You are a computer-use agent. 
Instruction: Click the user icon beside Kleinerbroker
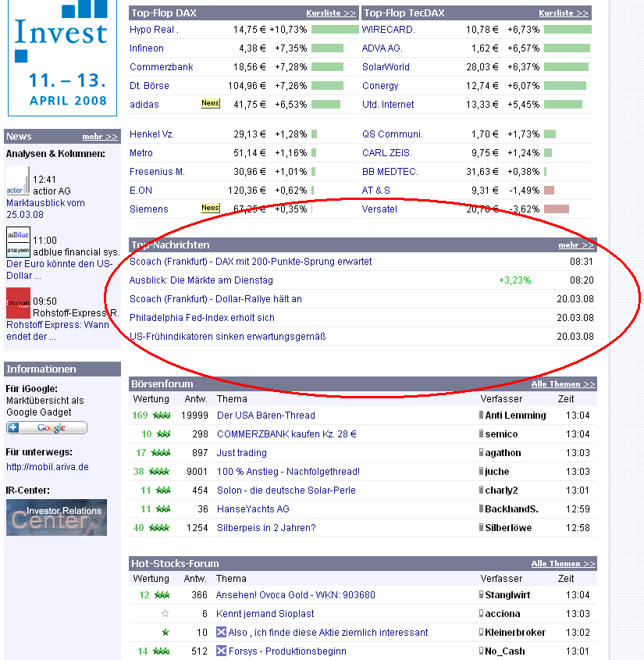click(x=481, y=632)
